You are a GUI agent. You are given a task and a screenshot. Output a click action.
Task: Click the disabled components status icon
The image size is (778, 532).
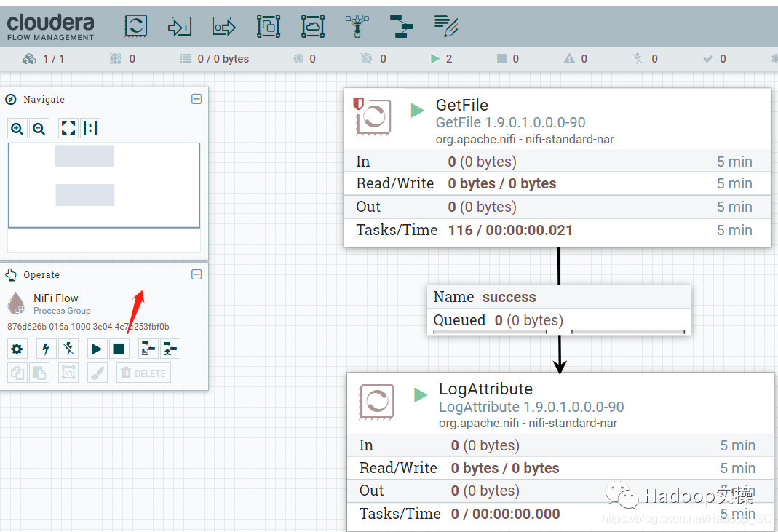(638, 58)
